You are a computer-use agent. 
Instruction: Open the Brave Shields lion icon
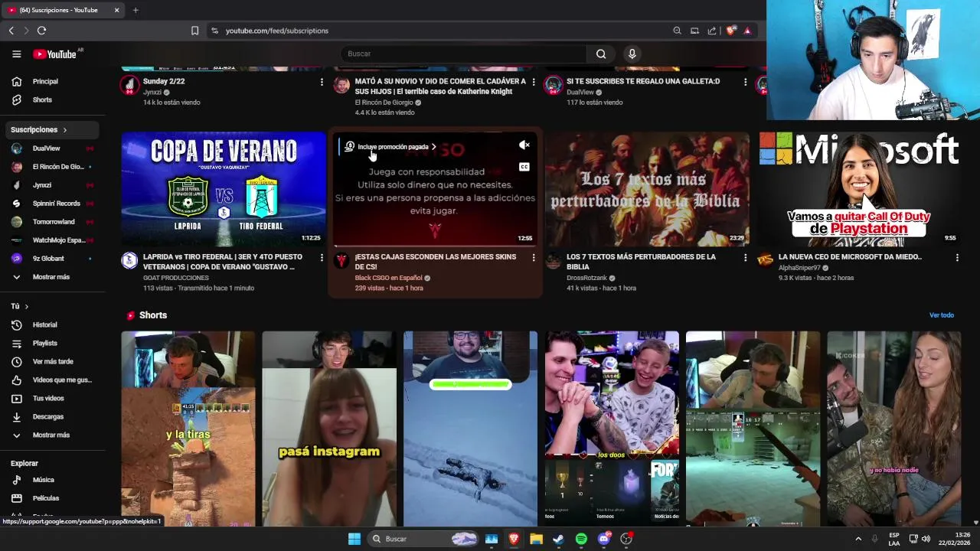731,31
